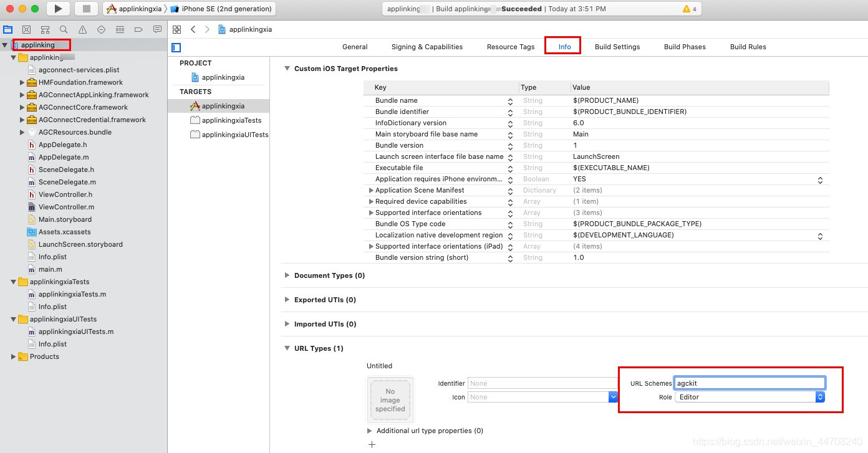The width and height of the screenshot is (868, 453).
Task: Stop the running build with Stop button
Action: point(87,9)
